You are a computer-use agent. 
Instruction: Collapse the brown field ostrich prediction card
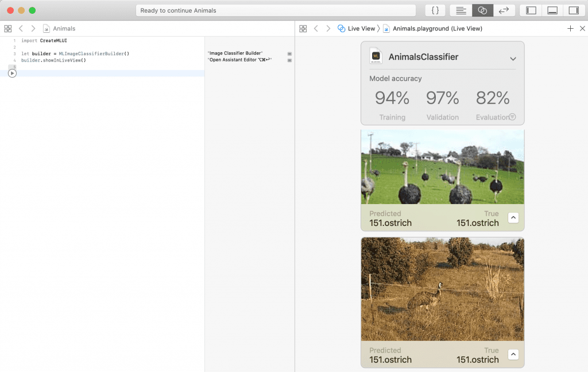(x=513, y=354)
